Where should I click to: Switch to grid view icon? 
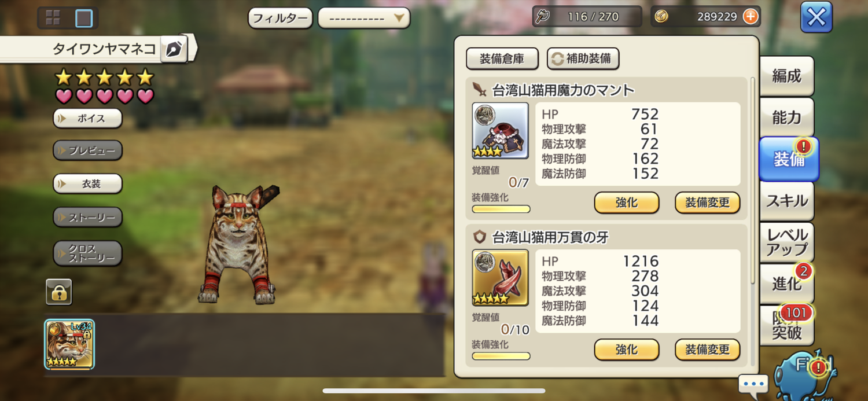point(53,17)
